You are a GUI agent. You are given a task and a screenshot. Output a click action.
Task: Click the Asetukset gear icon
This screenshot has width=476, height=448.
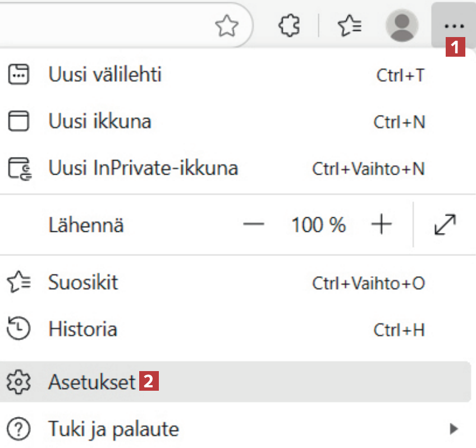click(x=18, y=382)
